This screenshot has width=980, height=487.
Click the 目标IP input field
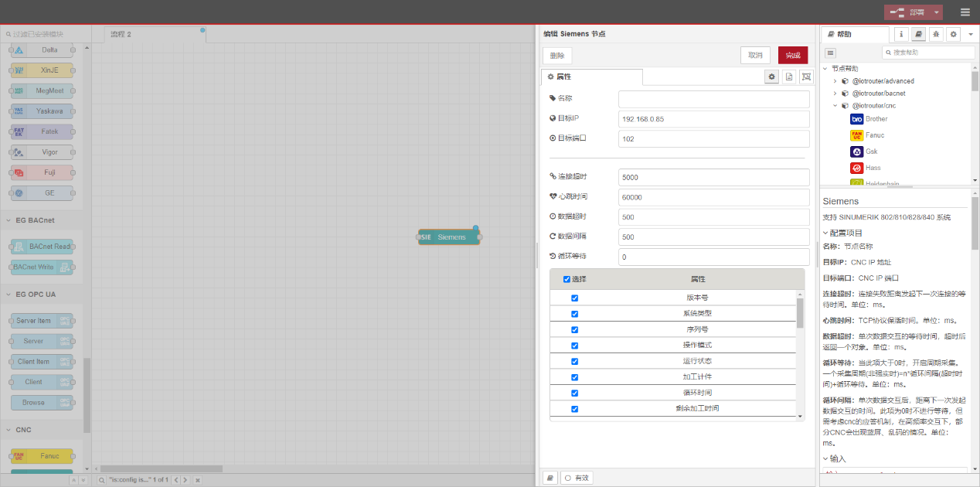(713, 119)
